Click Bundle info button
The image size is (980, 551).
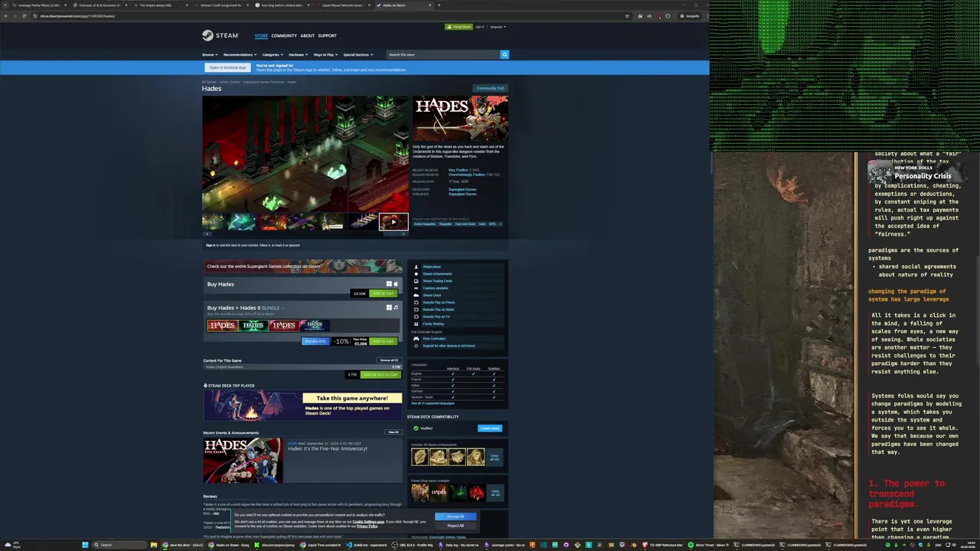pyautogui.click(x=315, y=341)
